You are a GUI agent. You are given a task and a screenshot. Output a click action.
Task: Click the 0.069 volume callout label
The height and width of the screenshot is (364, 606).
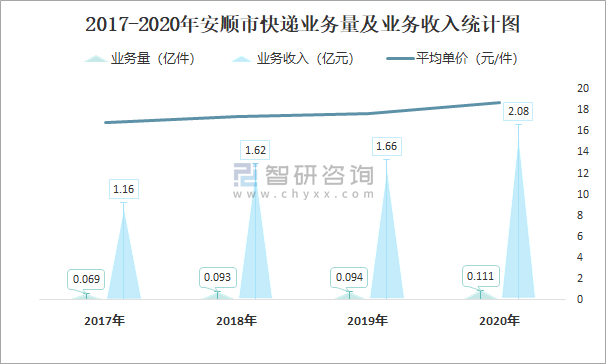pyautogui.click(x=86, y=279)
